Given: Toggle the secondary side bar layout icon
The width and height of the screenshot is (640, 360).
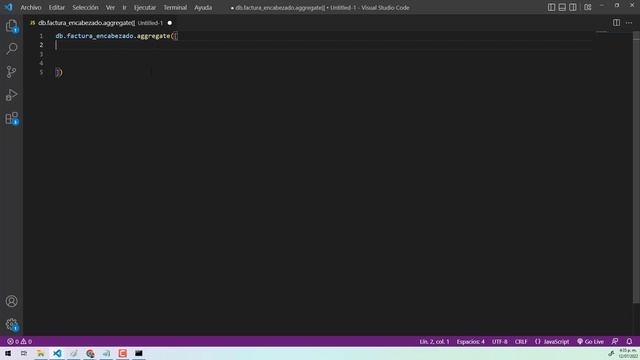Looking at the screenshot, I should click(573, 7).
